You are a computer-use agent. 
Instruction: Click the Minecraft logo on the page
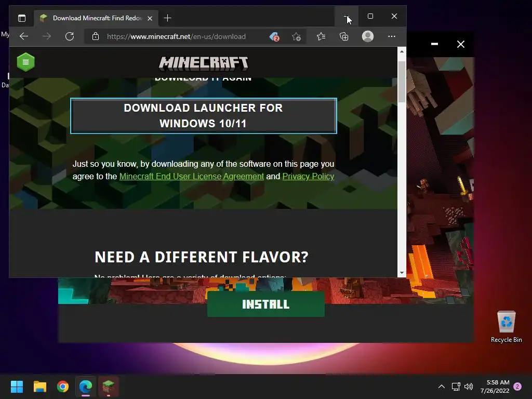coord(204,63)
